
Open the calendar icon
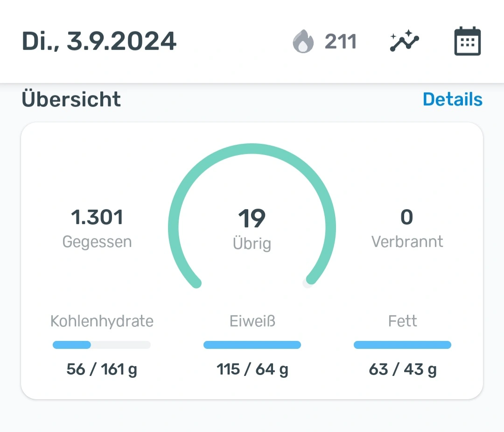468,42
